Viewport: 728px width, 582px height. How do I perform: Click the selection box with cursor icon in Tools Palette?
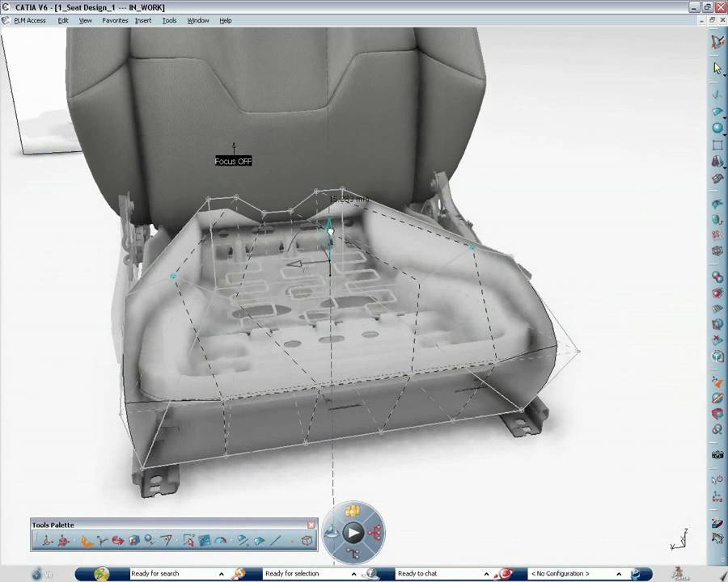coord(188,540)
